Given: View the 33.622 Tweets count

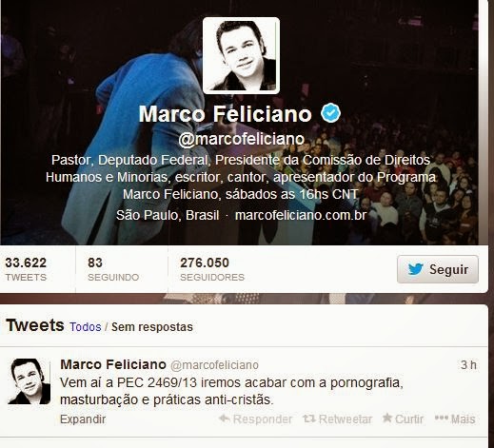Looking at the screenshot, I should (x=26, y=269).
